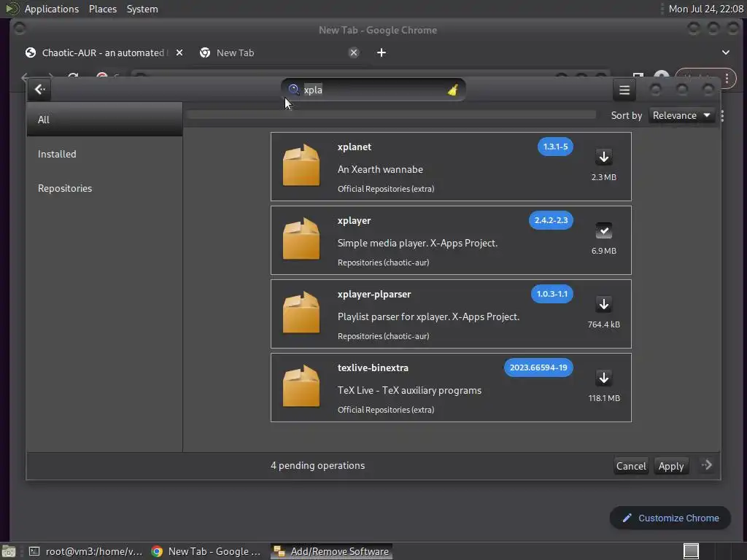747x560 pixels.
Task: Click Customize Chrome button
Action: click(670, 518)
